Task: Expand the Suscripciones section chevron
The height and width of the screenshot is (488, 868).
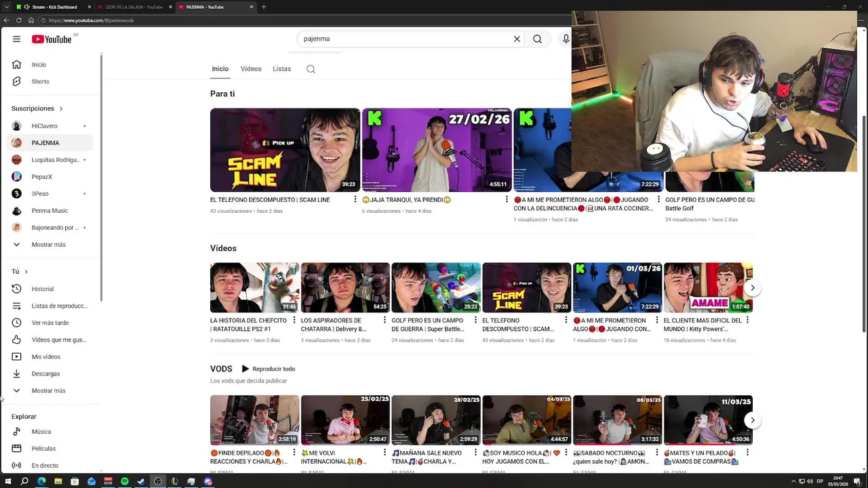Action: click(60, 108)
